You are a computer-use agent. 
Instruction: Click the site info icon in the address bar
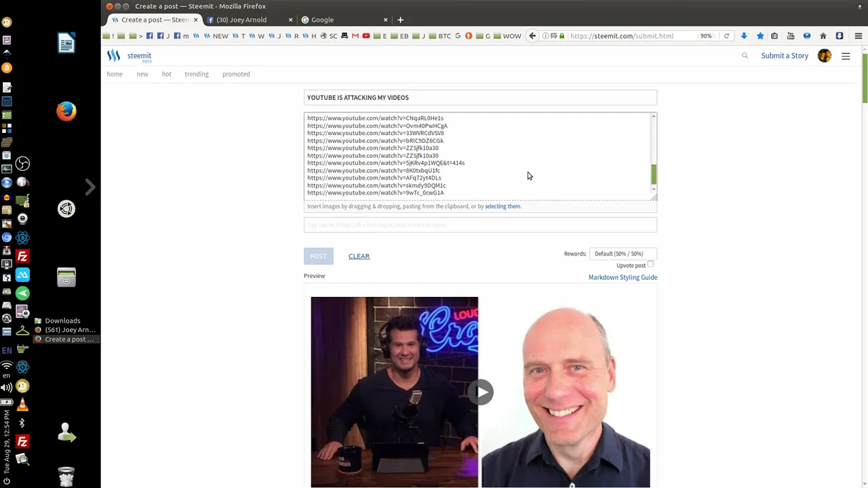(x=546, y=36)
